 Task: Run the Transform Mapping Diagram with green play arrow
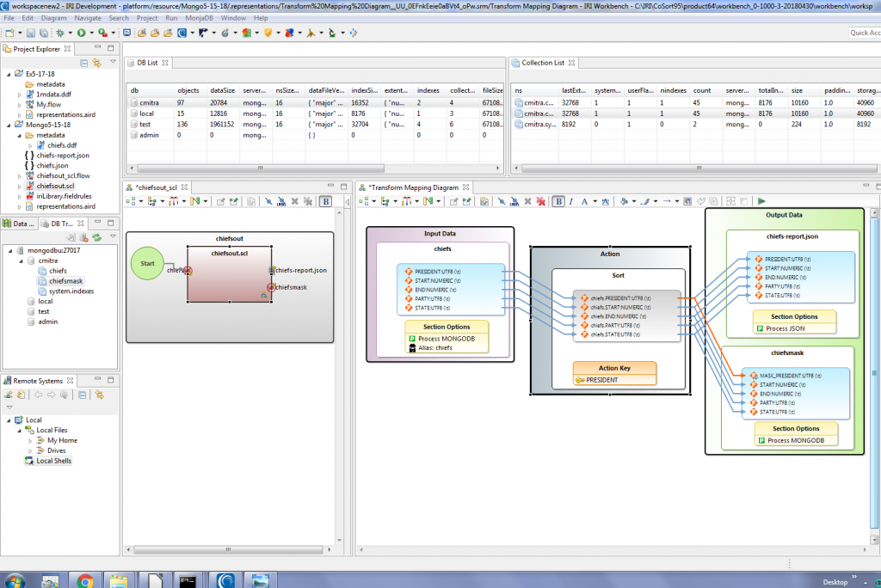coord(761,201)
